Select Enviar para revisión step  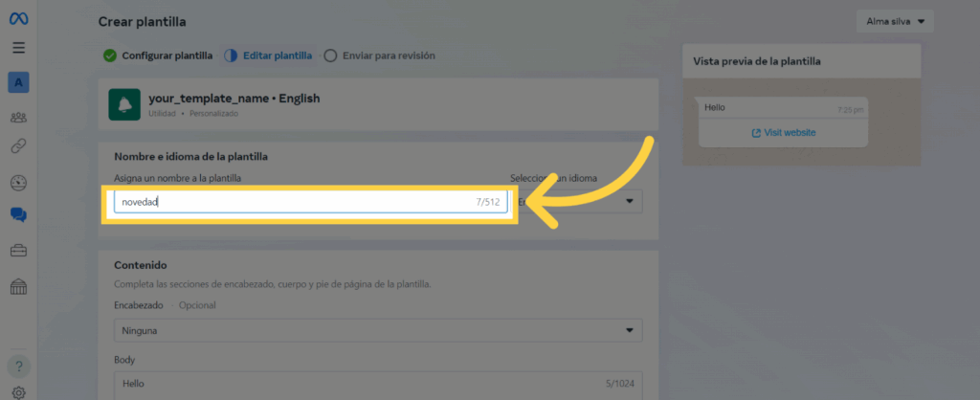(x=380, y=56)
